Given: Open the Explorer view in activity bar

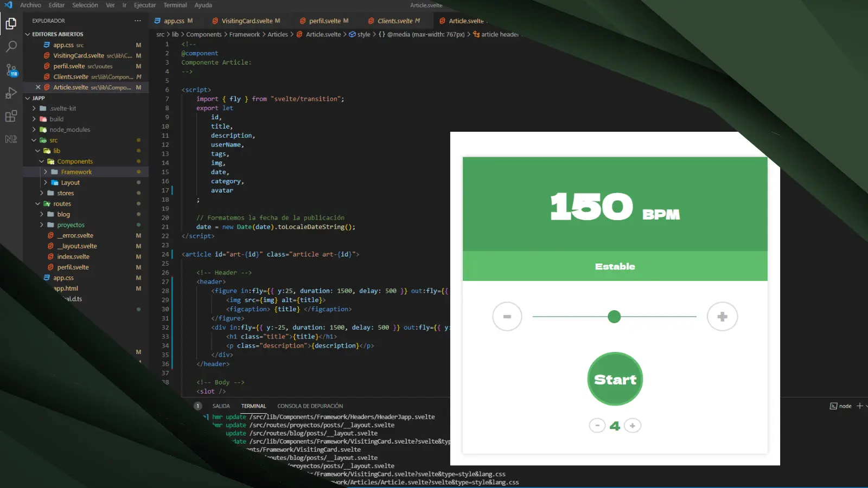Looking at the screenshot, I should coord(11,23).
